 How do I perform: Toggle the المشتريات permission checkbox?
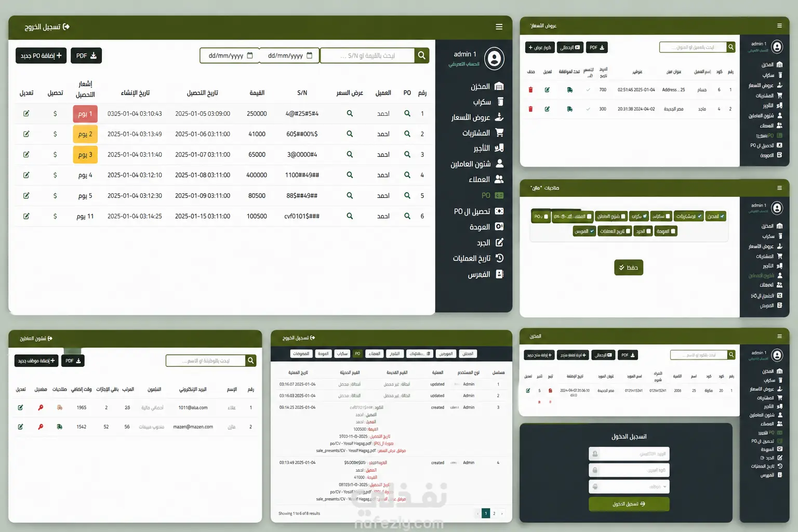700,216
